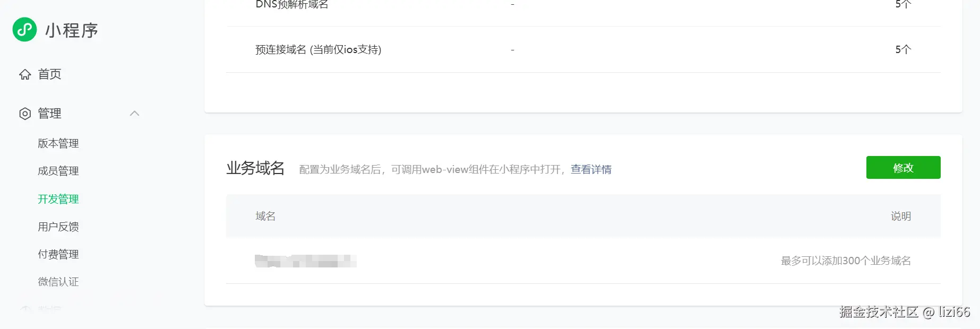Image resolution: width=980 pixels, height=329 pixels.
Task: Click the 最多可以添加300个业务域名 note
Action: (846, 261)
